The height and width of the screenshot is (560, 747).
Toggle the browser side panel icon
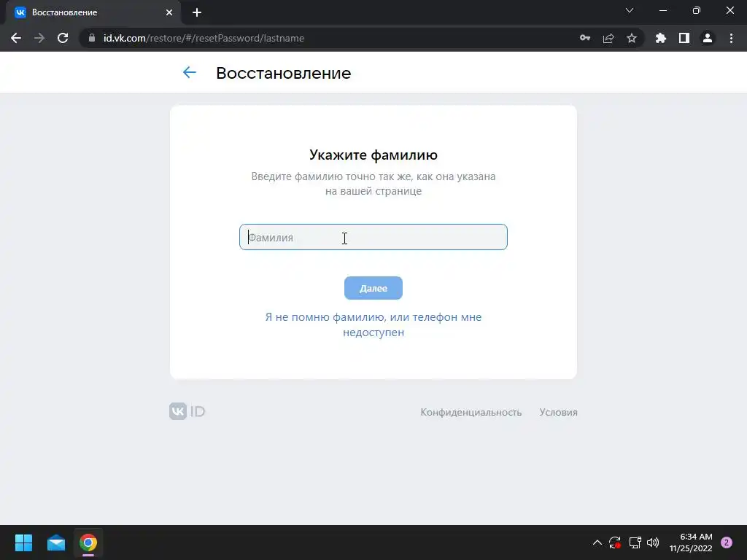coord(684,38)
